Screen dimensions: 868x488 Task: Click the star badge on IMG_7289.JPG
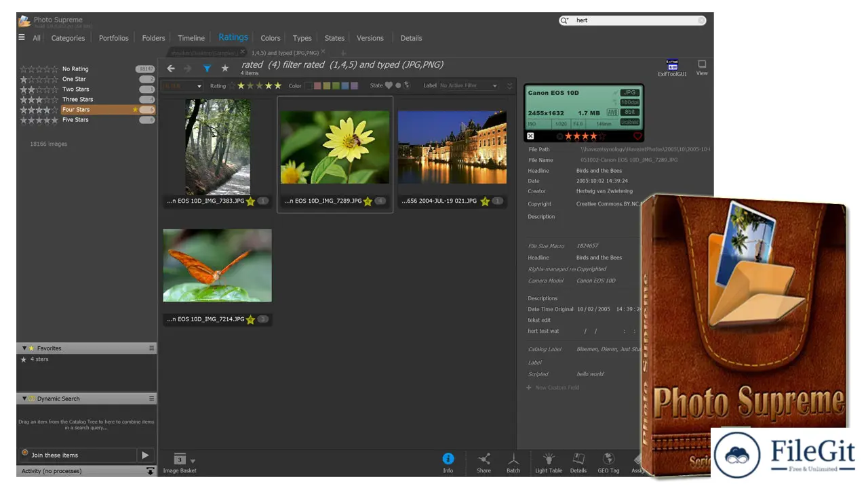(368, 201)
